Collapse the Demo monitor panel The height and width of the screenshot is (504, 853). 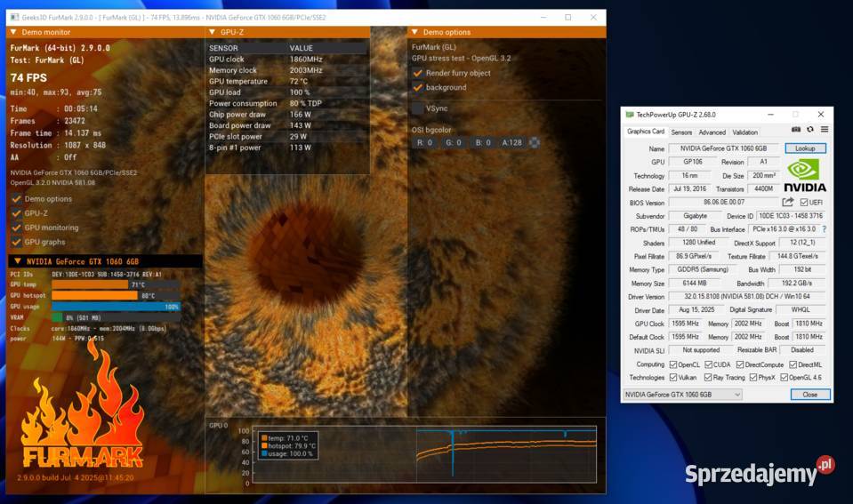[x=13, y=32]
